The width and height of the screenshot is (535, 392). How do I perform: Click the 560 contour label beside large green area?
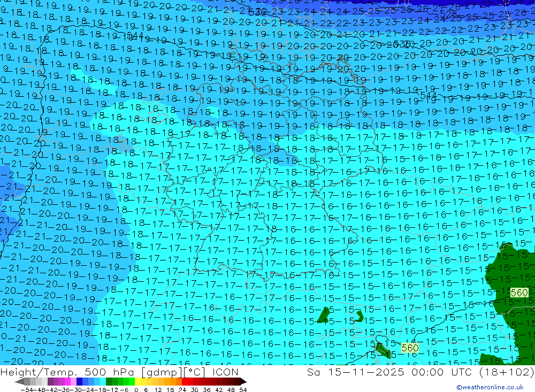pos(519,293)
